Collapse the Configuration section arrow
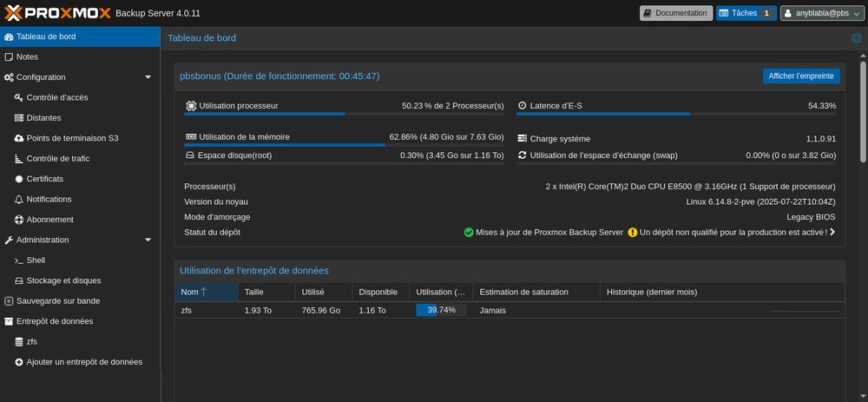 [x=148, y=77]
